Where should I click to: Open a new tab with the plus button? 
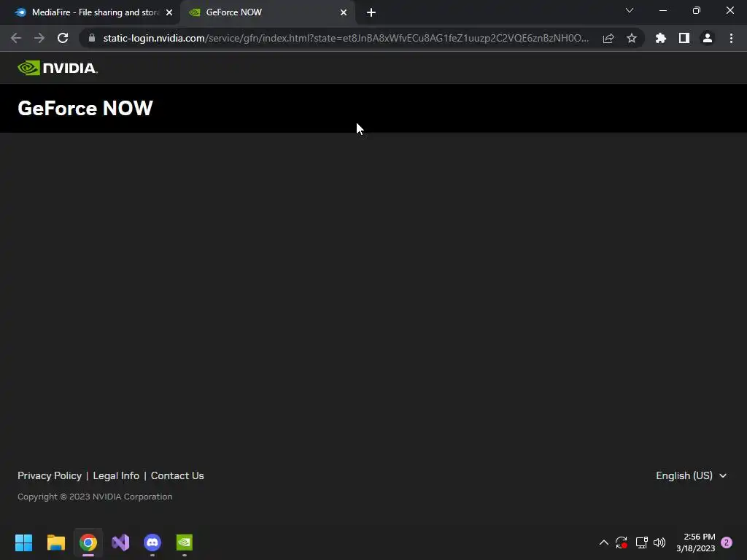371,12
